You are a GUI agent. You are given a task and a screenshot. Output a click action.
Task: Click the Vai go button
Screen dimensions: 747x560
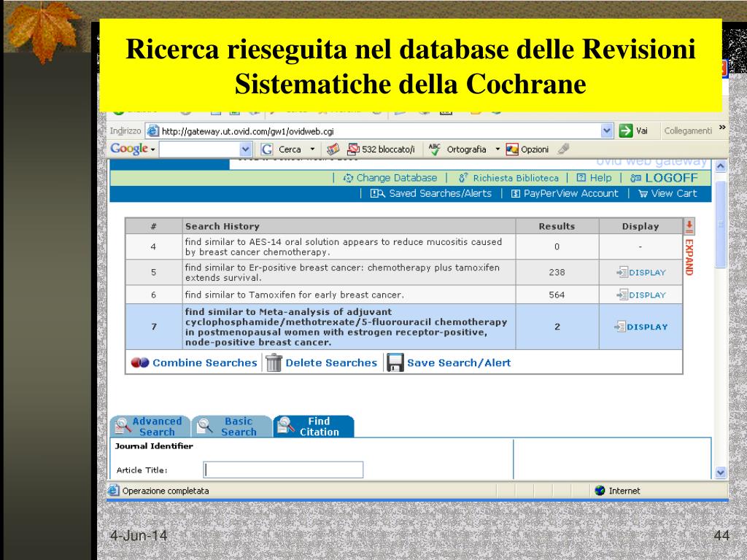tap(633, 131)
